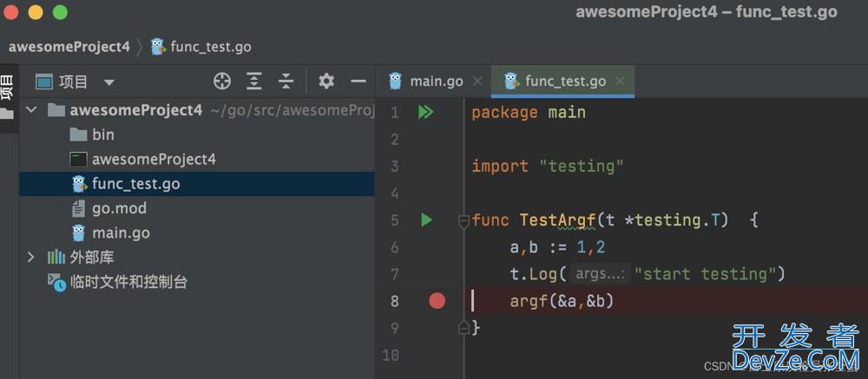Click the macOS green maximize button
Viewport: 868px width, 379px height.
(x=60, y=12)
